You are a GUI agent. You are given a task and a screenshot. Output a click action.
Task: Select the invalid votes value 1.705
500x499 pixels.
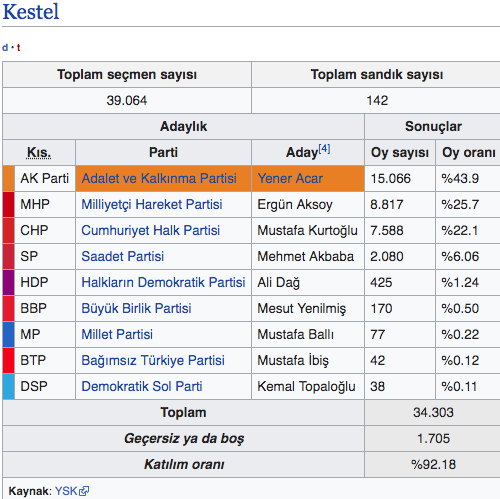tap(433, 438)
